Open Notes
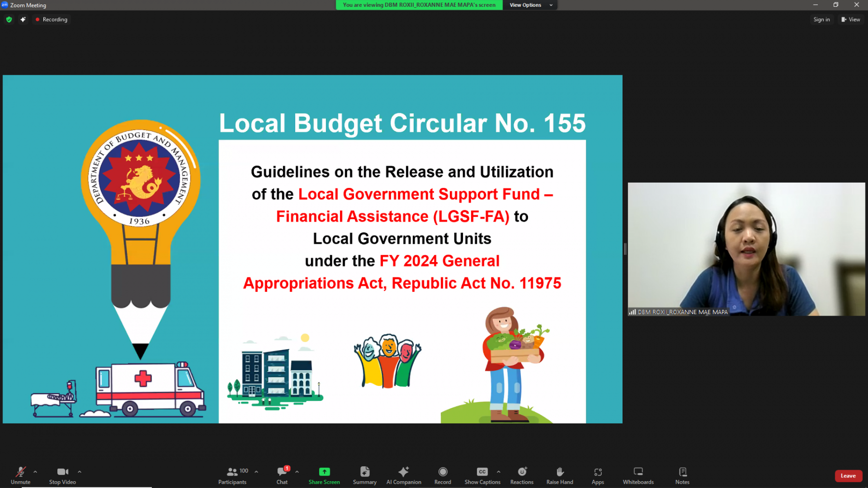This screenshot has width=868, height=488. [x=682, y=475]
